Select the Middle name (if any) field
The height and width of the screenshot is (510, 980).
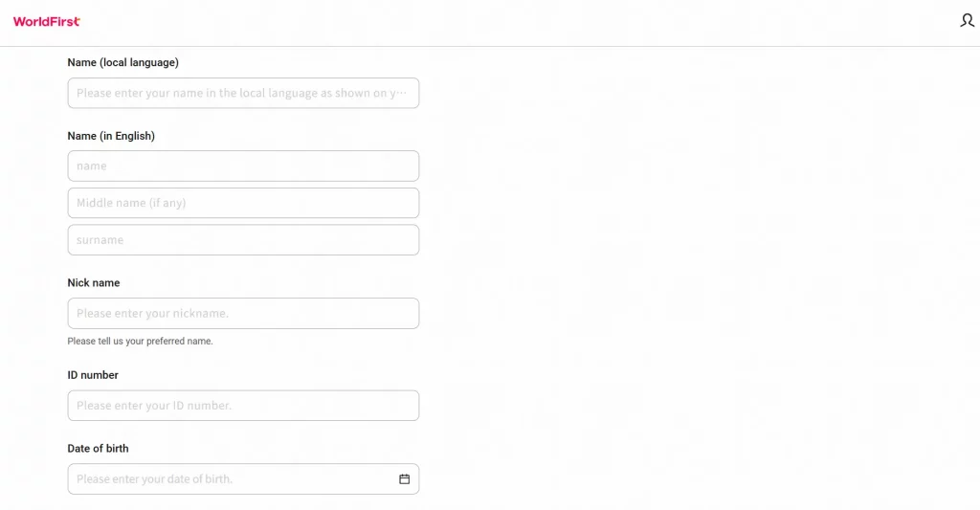(243, 203)
